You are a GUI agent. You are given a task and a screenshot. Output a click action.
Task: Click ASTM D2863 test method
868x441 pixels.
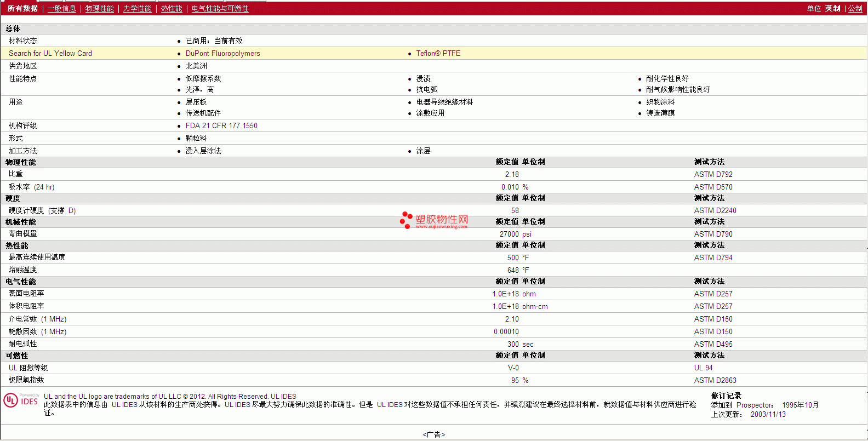[x=715, y=381]
